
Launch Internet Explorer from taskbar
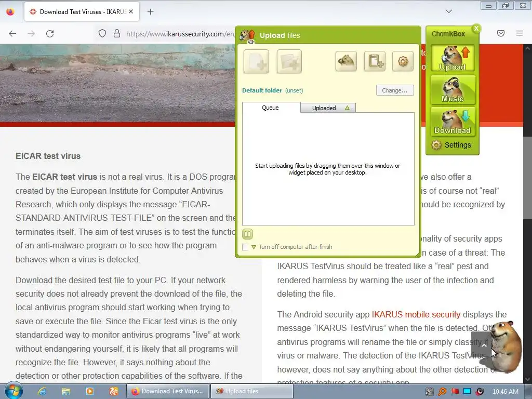[x=42, y=391]
